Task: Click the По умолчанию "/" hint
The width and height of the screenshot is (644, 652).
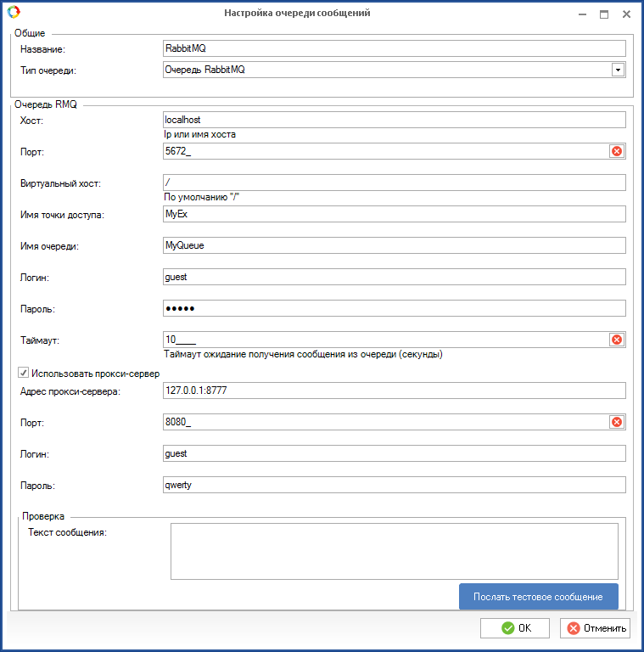Action: click(x=201, y=197)
